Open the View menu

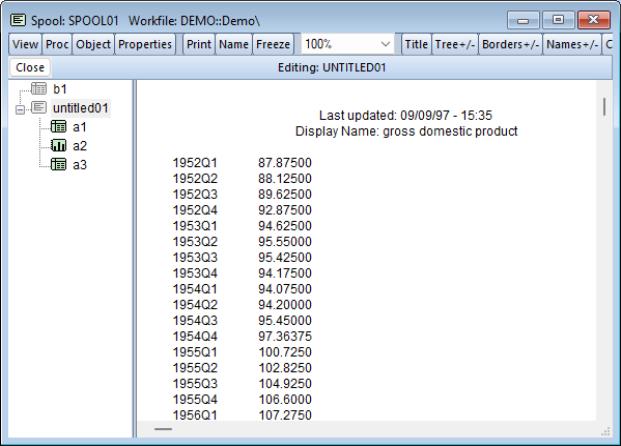(23, 45)
